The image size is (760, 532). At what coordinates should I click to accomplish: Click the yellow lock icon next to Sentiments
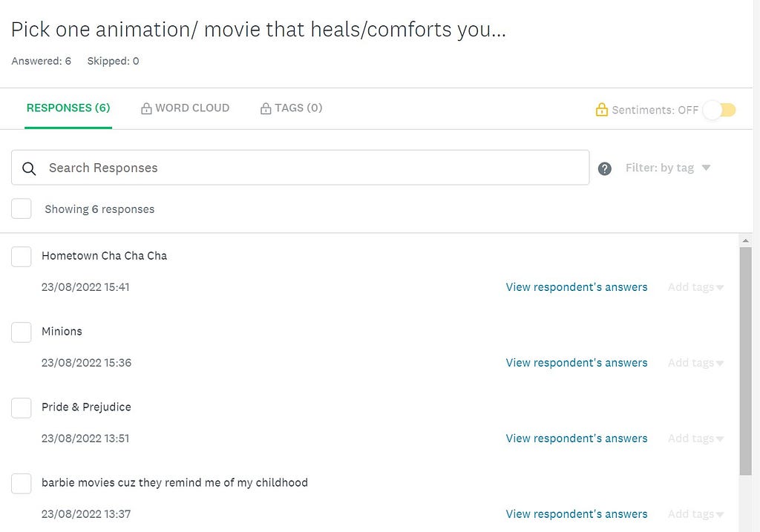pyautogui.click(x=601, y=110)
